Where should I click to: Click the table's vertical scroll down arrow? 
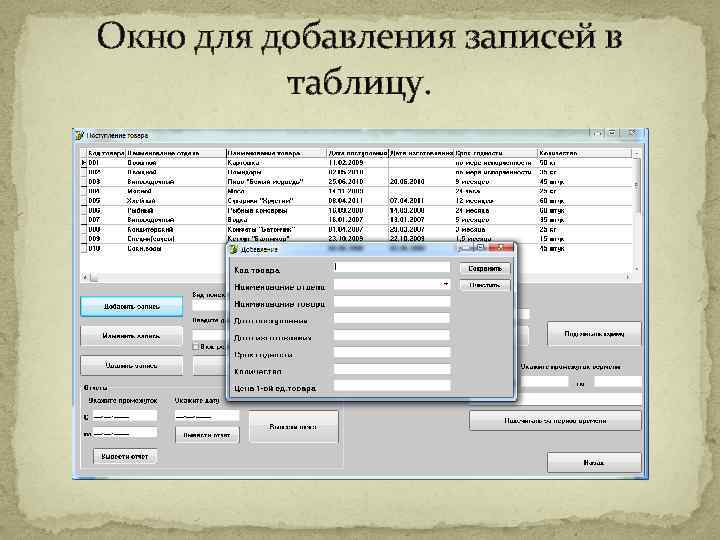pos(636,268)
